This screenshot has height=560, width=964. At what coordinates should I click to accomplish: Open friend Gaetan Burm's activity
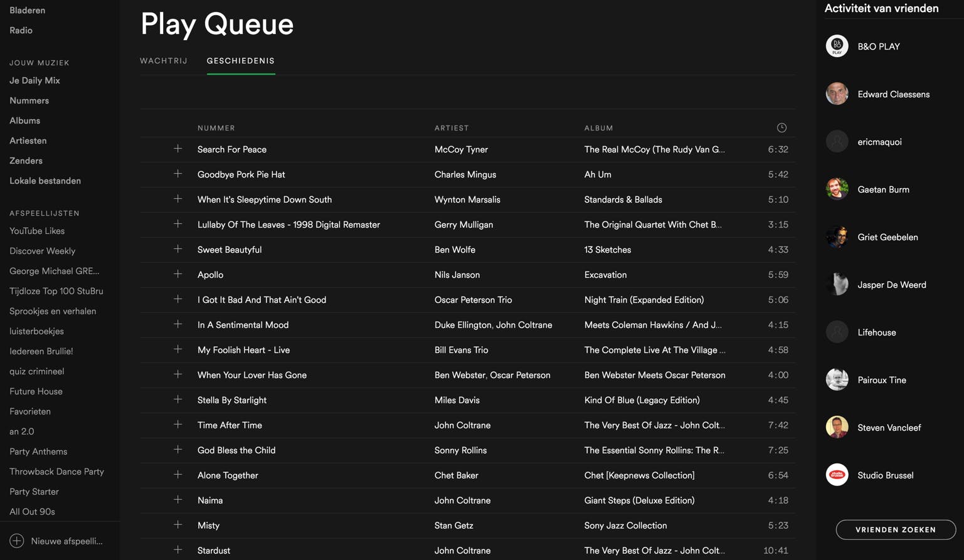tap(884, 189)
